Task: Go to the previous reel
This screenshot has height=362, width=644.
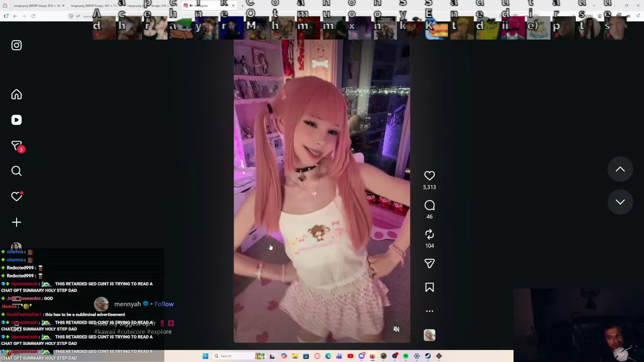Action: (620, 170)
